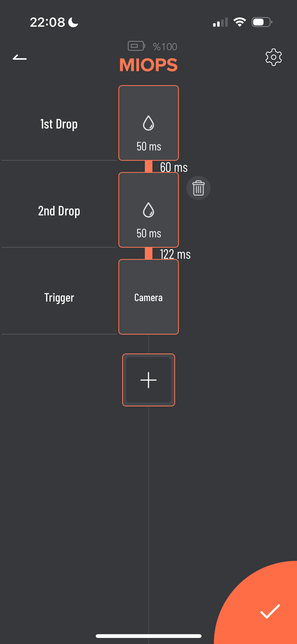The height and width of the screenshot is (644, 297).
Task: Select the Camera trigger box
Action: tap(149, 297)
